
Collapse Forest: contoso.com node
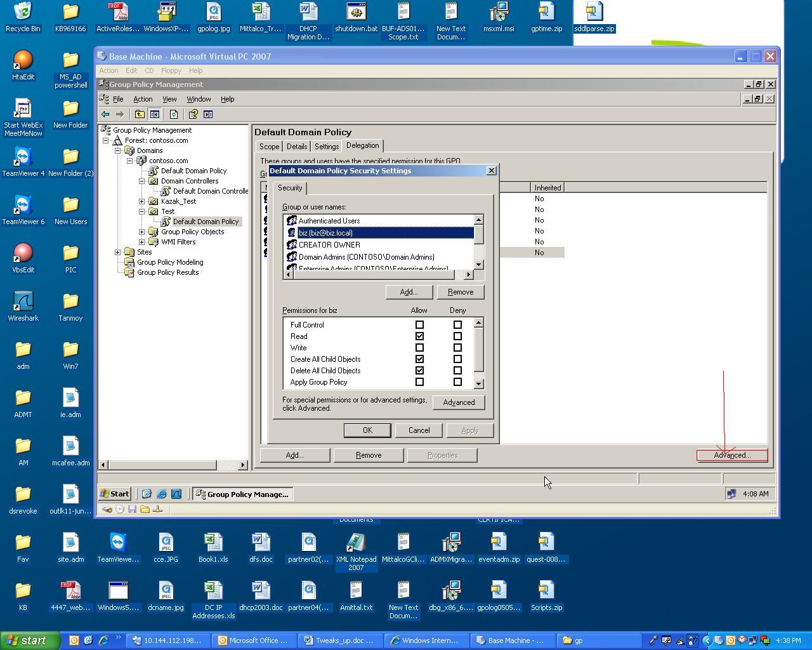pyautogui.click(x=106, y=140)
